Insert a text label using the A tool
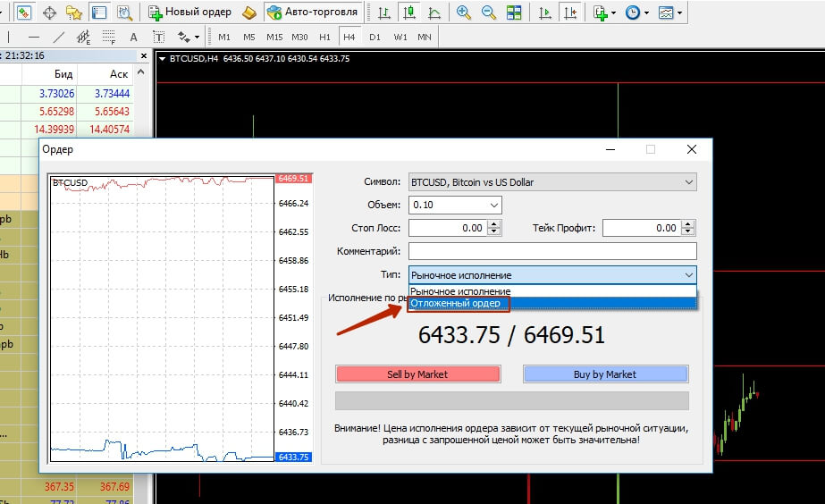Viewport: 825px width, 504px height. pos(134,37)
